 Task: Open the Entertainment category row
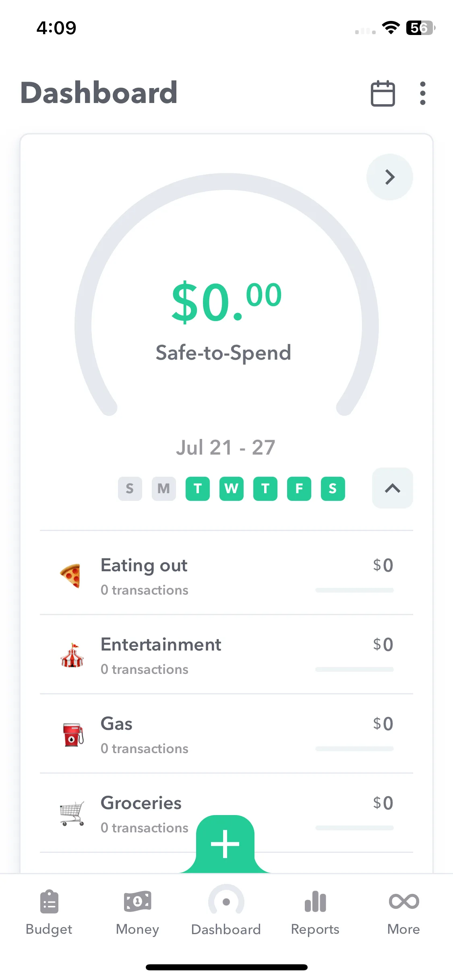227,655
